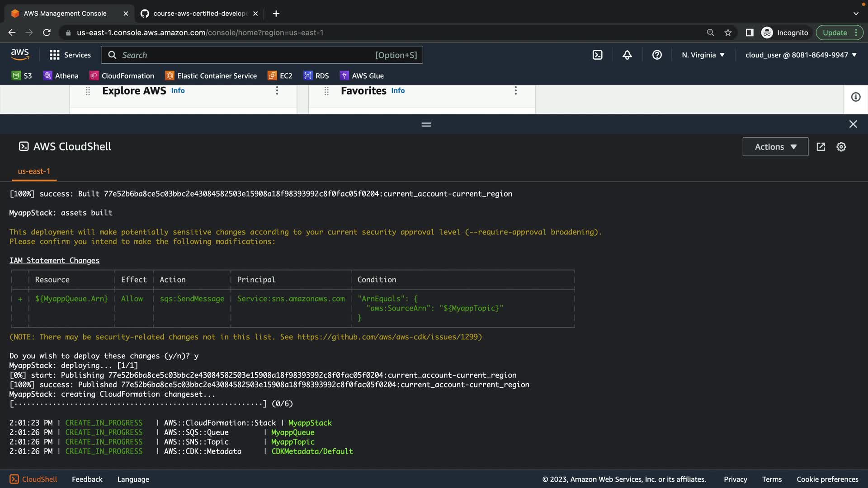The width and height of the screenshot is (868, 488).
Task: Open Cookie preferences in the footer
Action: click(x=827, y=479)
